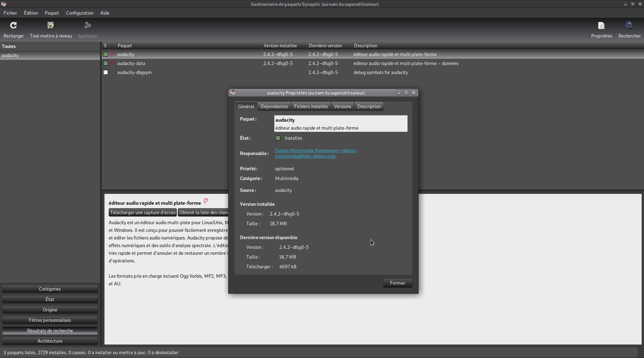Image resolution: width=644 pixels, height=358 pixels.
Task: Maximize the audacity Propriétés dialog
Action: 406,92
